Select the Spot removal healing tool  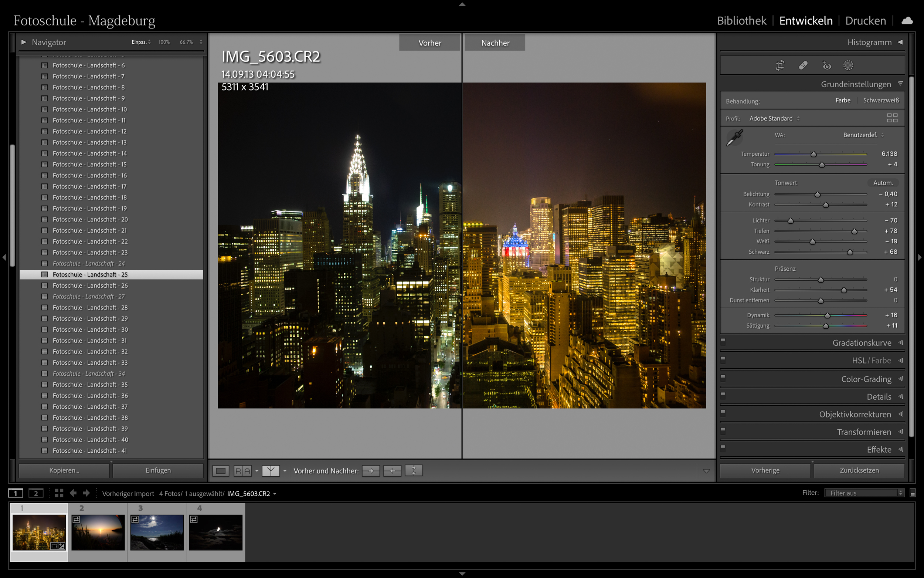click(803, 65)
